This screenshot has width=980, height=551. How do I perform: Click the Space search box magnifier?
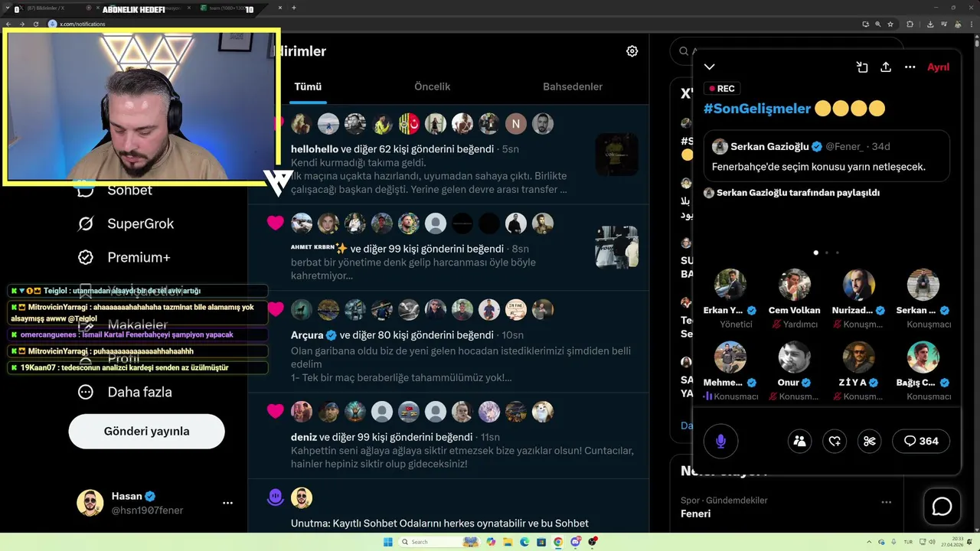click(x=684, y=51)
